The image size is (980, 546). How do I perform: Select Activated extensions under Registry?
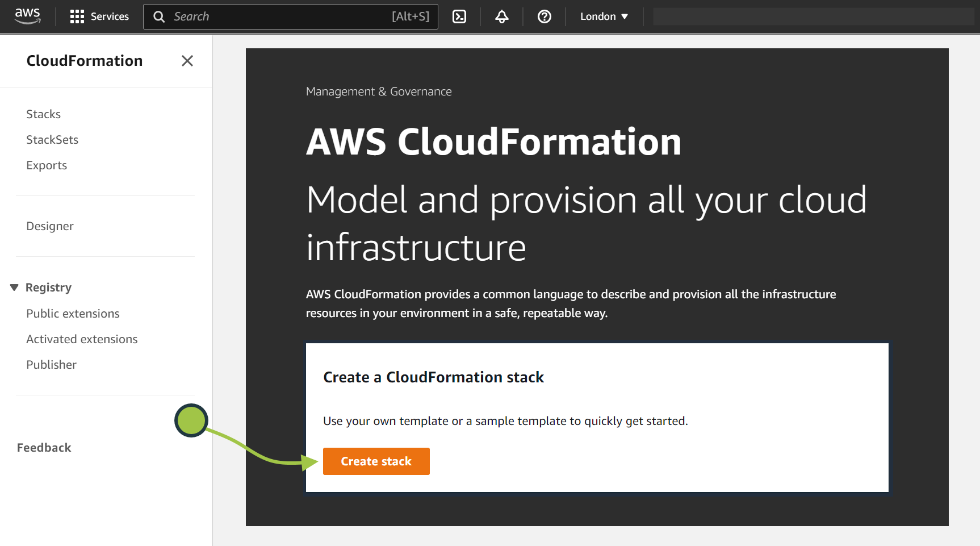82,339
